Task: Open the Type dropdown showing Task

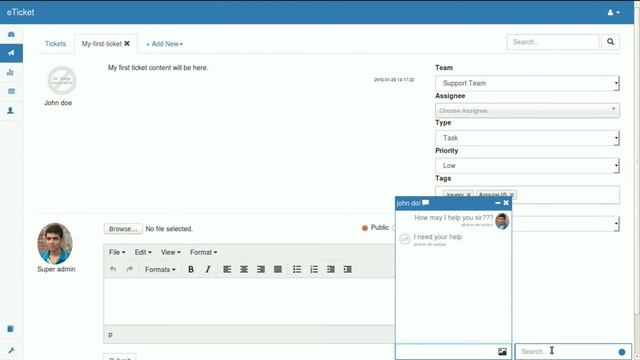Action: click(527, 138)
